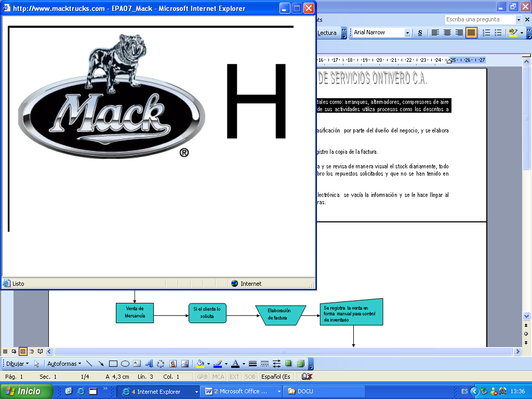
Task: Open the shadow style options
Action: [288, 364]
